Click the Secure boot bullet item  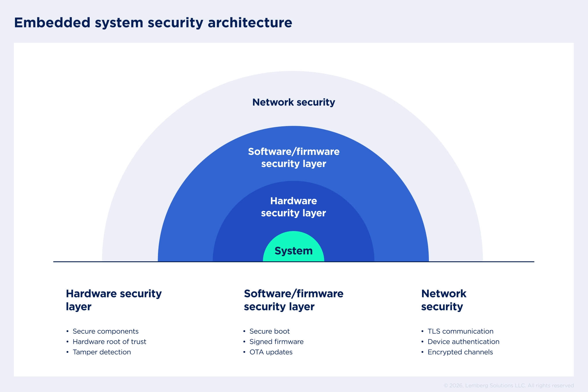pos(270,331)
